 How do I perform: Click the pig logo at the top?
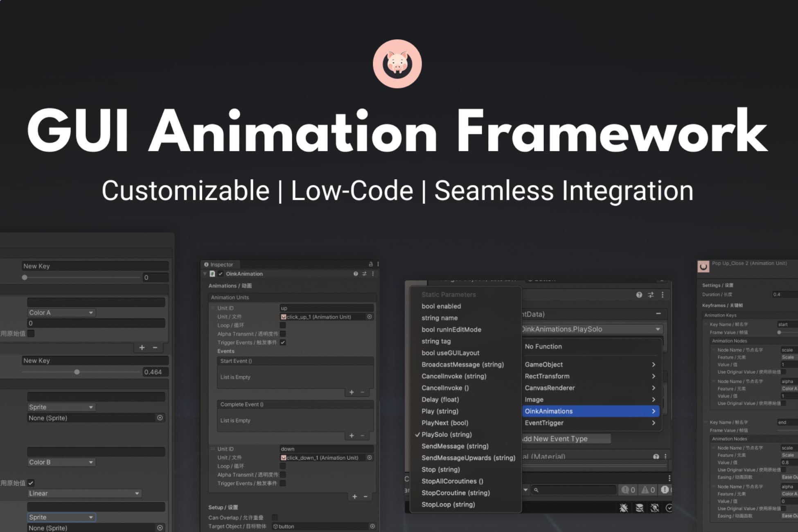[x=397, y=64]
